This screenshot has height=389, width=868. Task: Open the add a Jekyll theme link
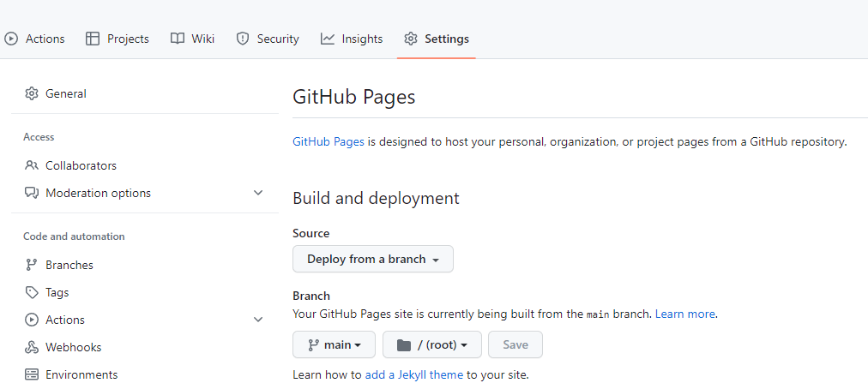[x=414, y=374]
